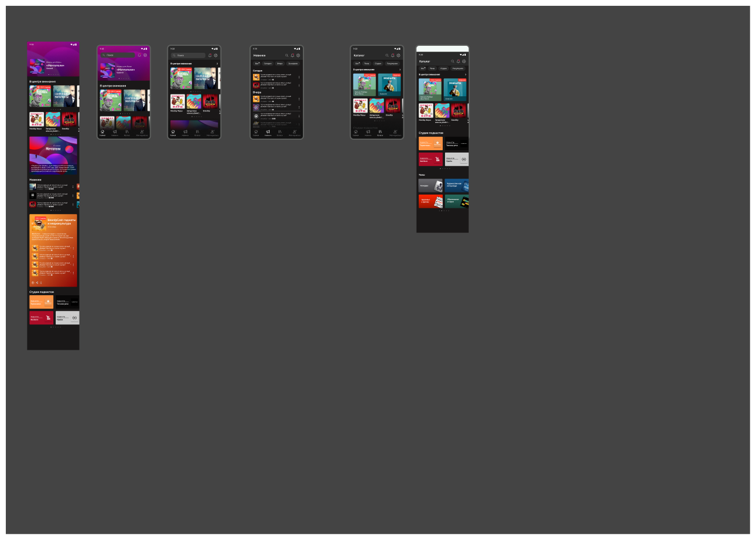Select the Студии chip on framed Каталог screen
756x540 pixels.
click(378, 63)
